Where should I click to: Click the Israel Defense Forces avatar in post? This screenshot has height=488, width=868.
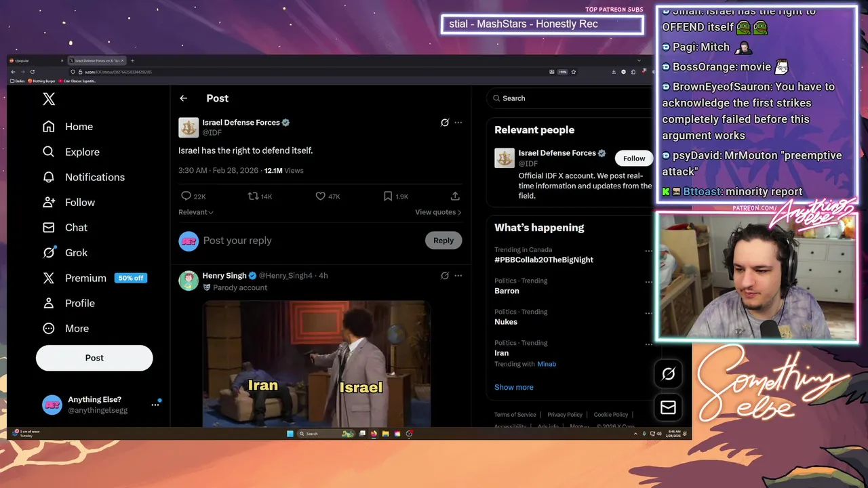[189, 127]
